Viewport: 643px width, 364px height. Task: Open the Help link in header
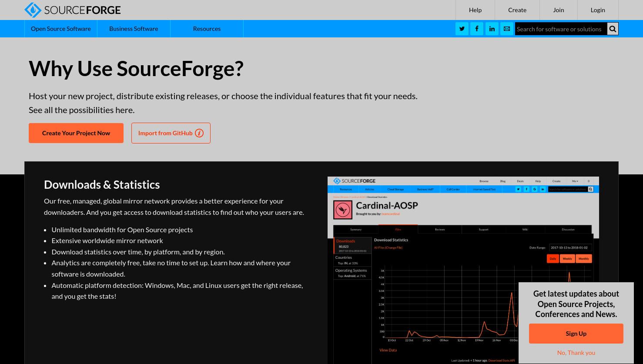click(475, 10)
